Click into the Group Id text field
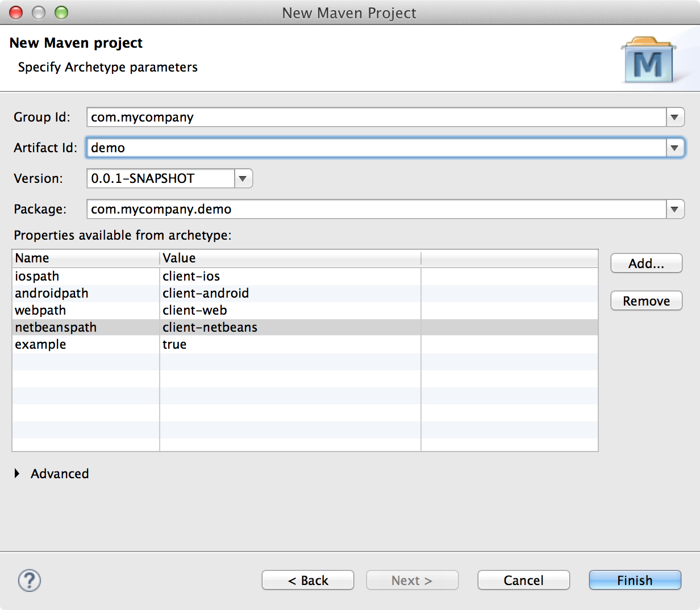 (x=375, y=118)
